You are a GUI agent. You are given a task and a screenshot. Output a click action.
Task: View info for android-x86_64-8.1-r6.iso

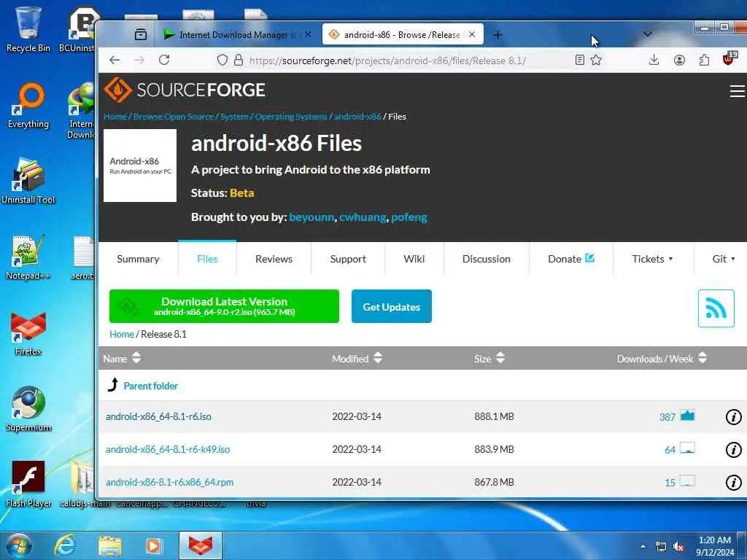tap(733, 417)
